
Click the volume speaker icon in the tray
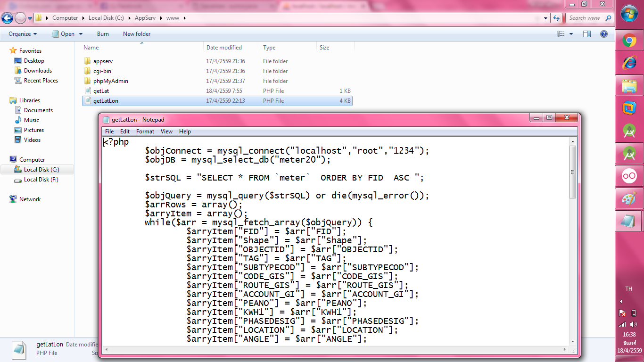click(634, 324)
